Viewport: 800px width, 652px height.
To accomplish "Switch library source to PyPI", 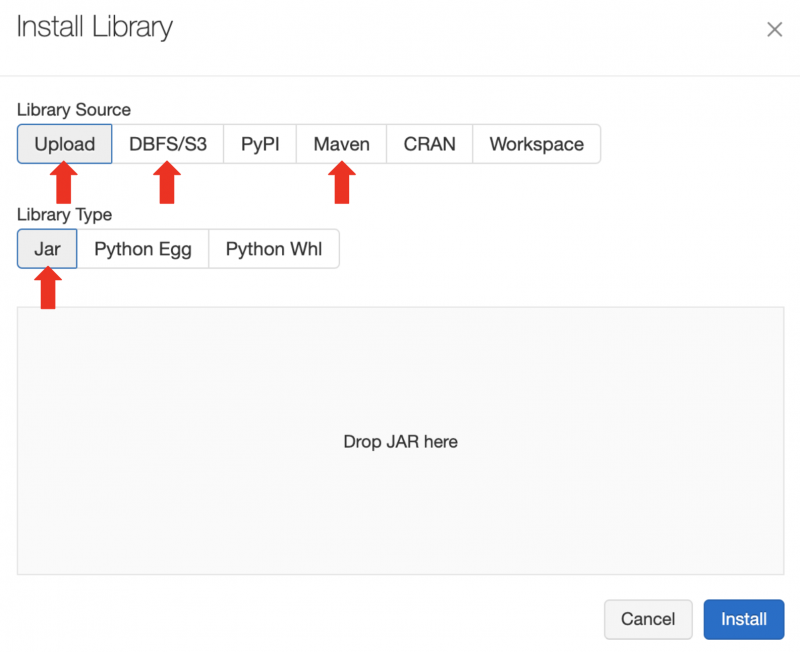I will pos(260,144).
